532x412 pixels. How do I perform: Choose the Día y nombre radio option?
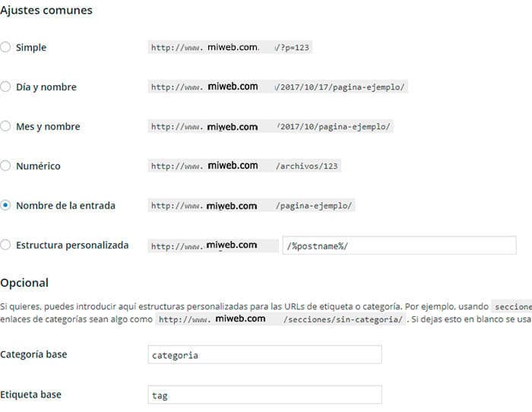tap(6, 87)
